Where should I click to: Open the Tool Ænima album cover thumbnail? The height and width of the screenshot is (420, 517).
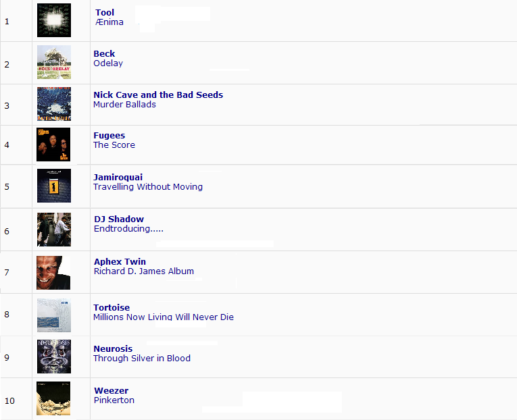[54, 20]
